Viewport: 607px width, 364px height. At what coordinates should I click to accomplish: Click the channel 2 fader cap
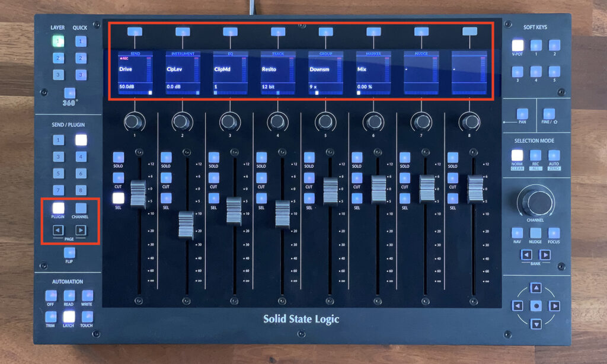click(186, 225)
